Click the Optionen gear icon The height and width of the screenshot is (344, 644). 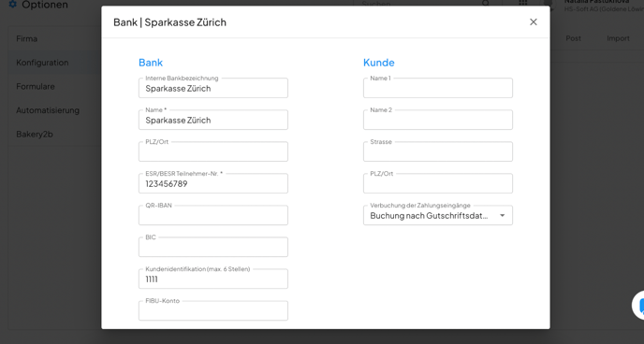coord(13,4)
